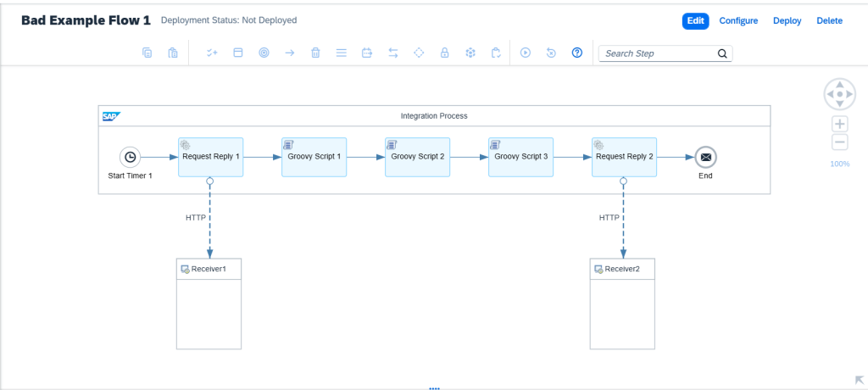Select the Groovy Script 1 step

coord(314,158)
